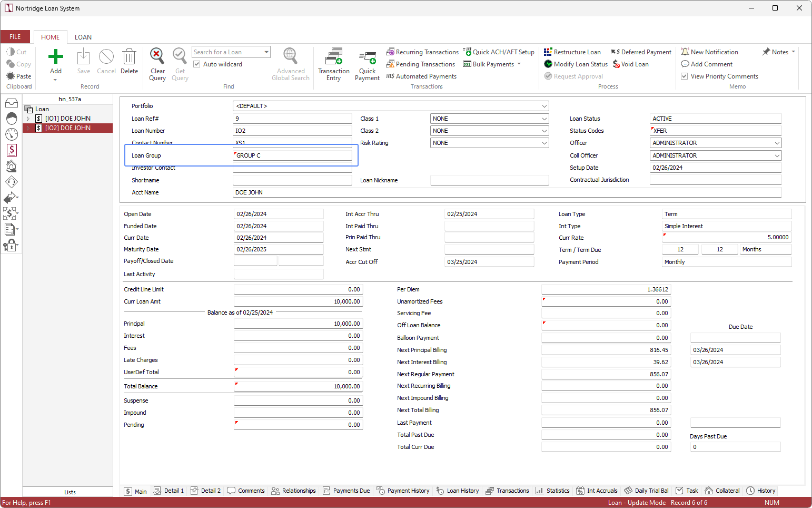Click Add Comment
This screenshot has height=508, width=812.
coord(707,64)
